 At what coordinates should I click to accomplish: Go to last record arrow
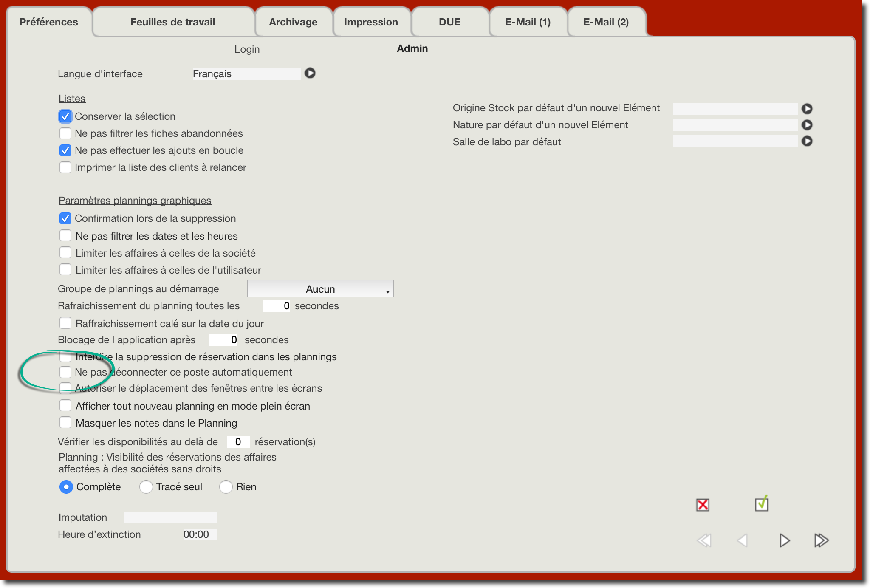click(x=822, y=540)
